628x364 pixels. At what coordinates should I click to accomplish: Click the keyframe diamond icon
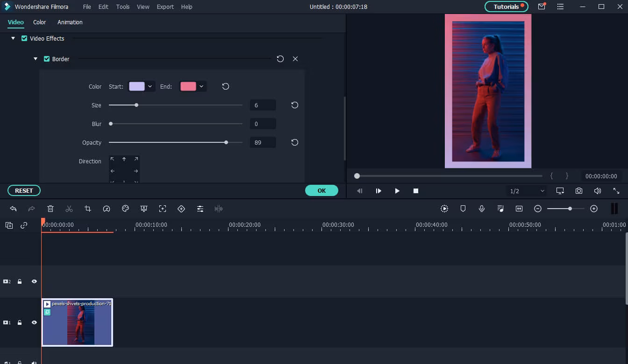tap(181, 209)
